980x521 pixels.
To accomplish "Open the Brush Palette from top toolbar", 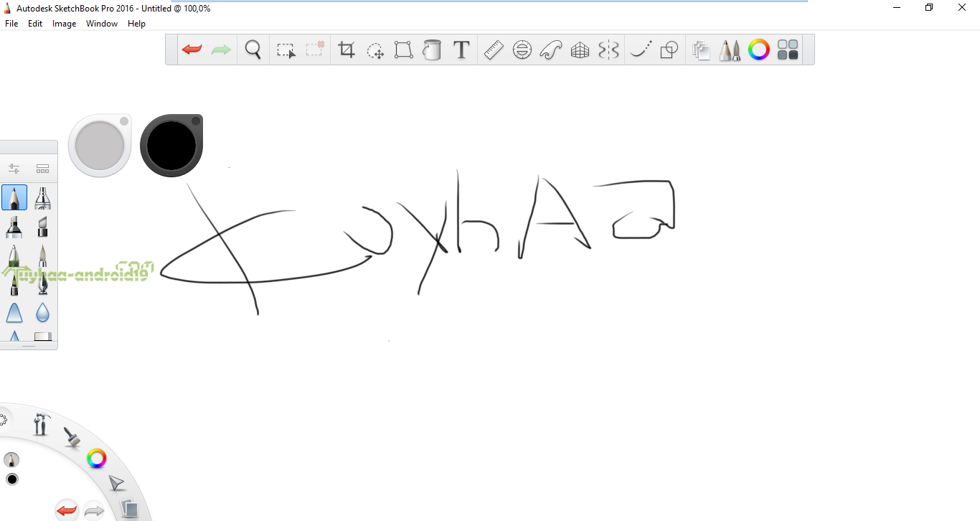I will pyautogui.click(x=730, y=50).
